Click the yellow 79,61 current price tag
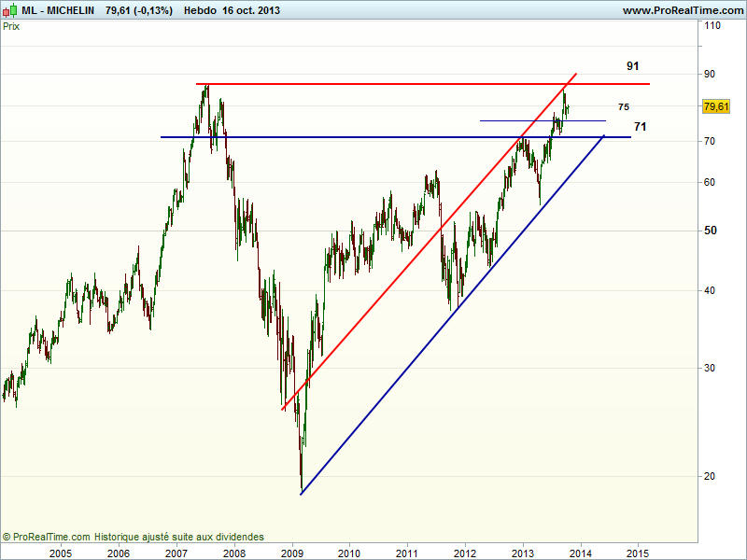The width and height of the screenshot is (747, 560). tap(716, 107)
